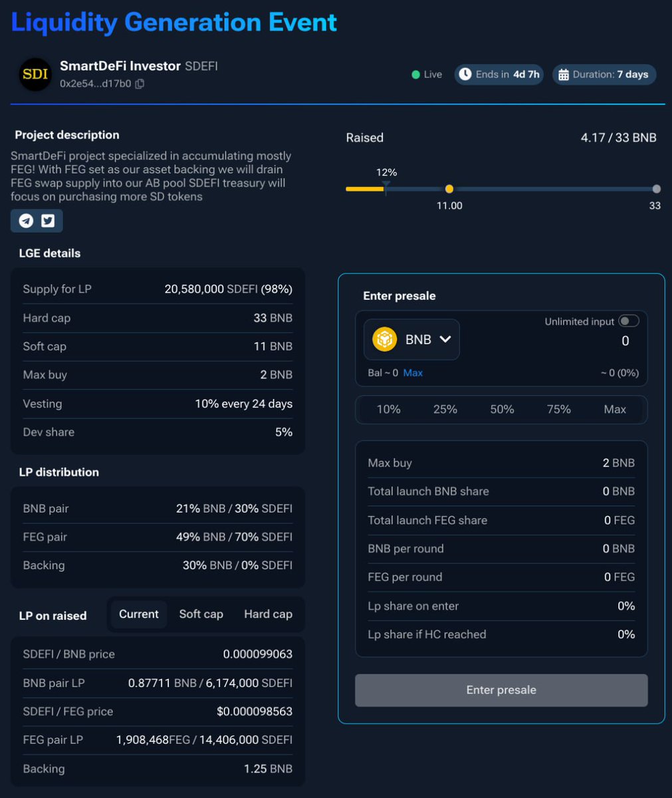
Task: Click the blue Max balance link
Action: click(x=413, y=373)
